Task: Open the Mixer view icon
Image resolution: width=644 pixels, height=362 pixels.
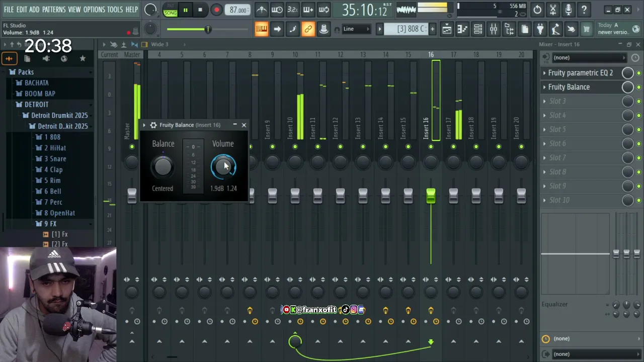Action: tap(494, 29)
